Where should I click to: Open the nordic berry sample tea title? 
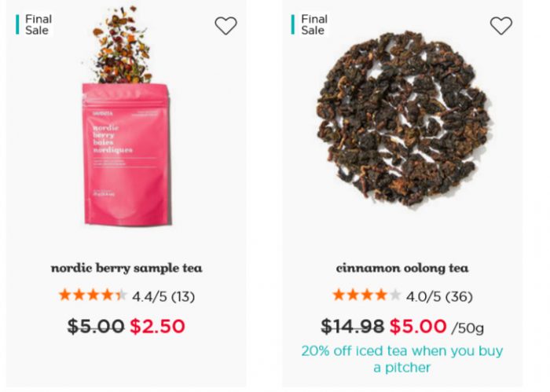[x=126, y=268]
